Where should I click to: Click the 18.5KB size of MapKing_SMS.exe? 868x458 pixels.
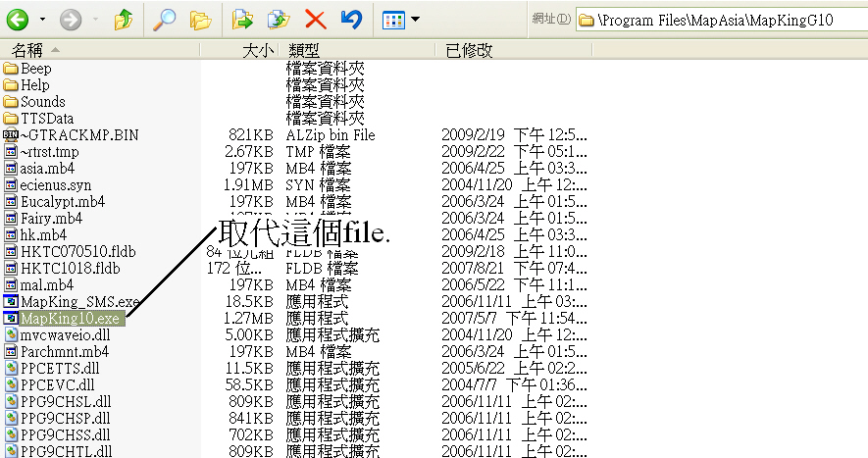tap(249, 301)
